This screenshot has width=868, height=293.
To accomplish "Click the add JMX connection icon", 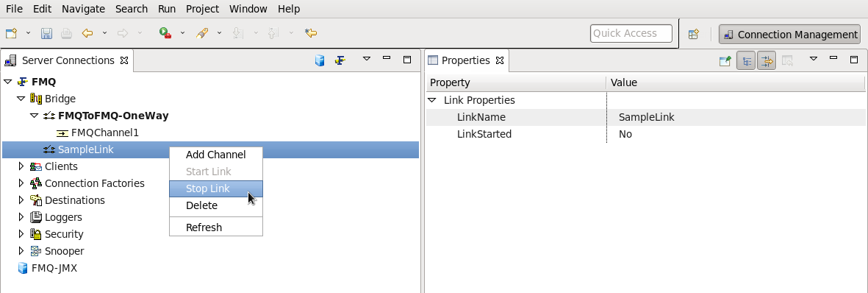I will 320,60.
